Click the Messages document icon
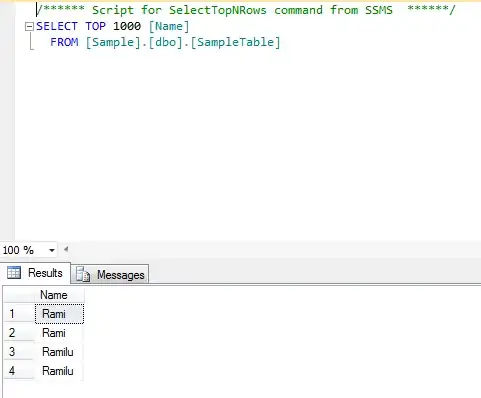 pyautogui.click(x=83, y=275)
